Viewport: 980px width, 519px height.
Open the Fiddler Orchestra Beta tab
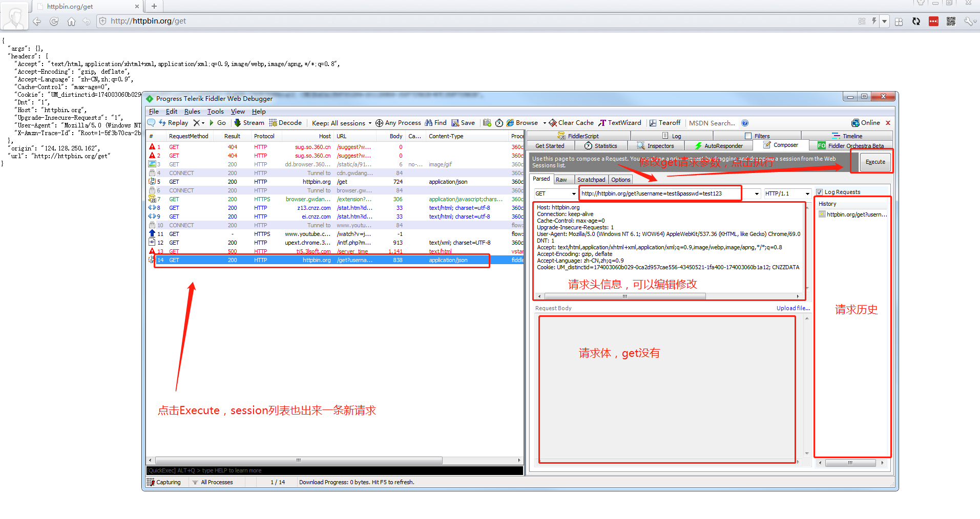coord(851,146)
